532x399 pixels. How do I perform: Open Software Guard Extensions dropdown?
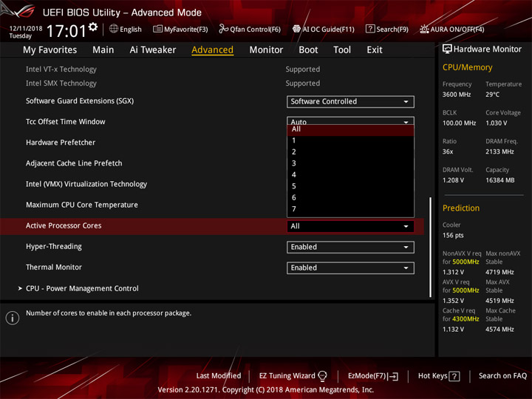click(350, 101)
